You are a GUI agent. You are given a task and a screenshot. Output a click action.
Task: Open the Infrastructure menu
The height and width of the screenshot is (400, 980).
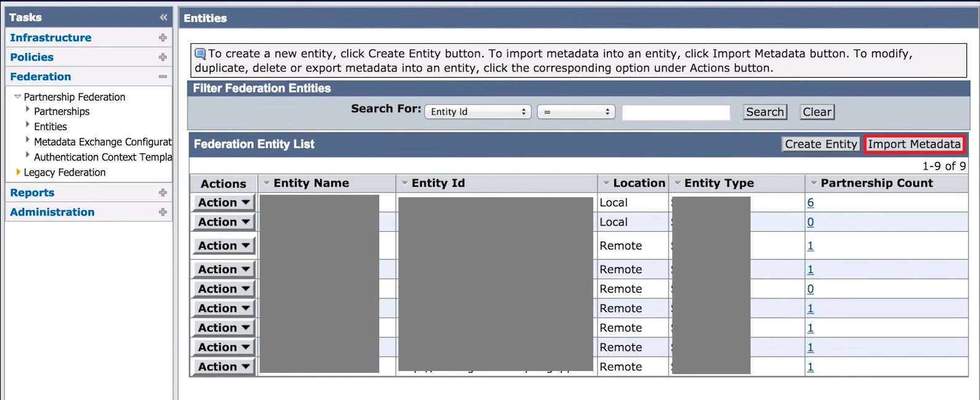click(x=51, y=38)
